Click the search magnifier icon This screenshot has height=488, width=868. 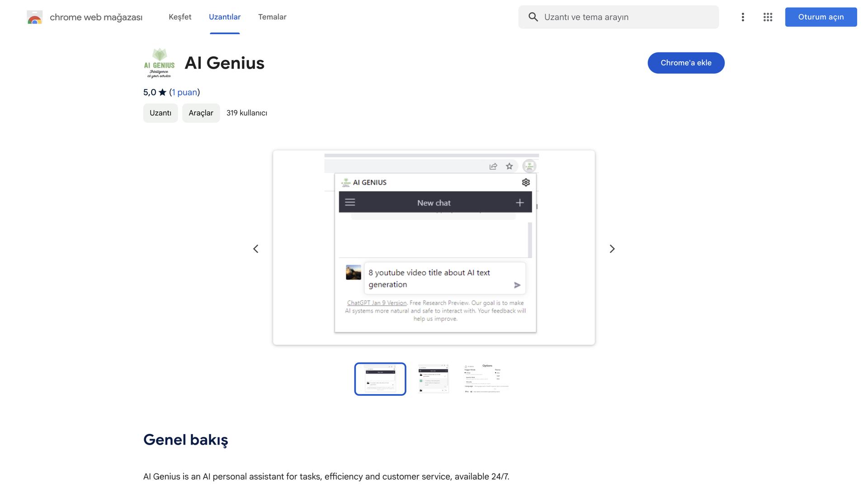pos(533,17)
